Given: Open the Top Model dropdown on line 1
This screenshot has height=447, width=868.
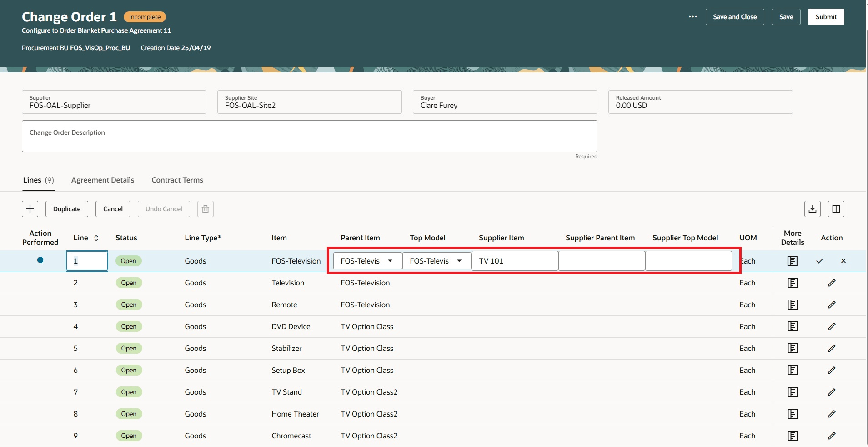Looking at the screenshot, I should 459,261.
